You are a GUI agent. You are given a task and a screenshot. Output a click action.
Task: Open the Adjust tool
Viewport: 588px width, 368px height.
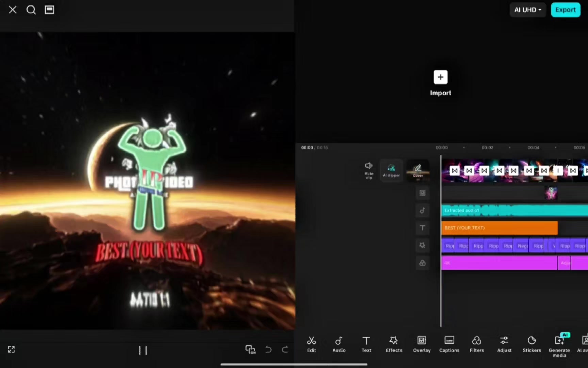pyautogui.click(x=504, y=344)
